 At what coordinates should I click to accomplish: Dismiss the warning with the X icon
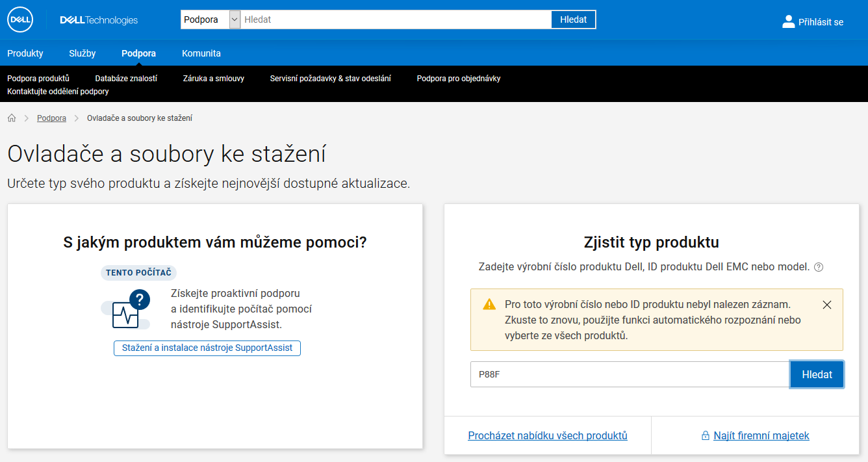pyautogui.click(x=827, y=305)
